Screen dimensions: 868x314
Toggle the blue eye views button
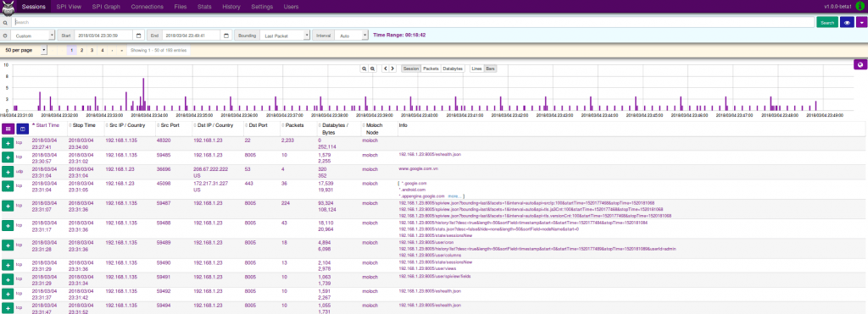[847, 23]
